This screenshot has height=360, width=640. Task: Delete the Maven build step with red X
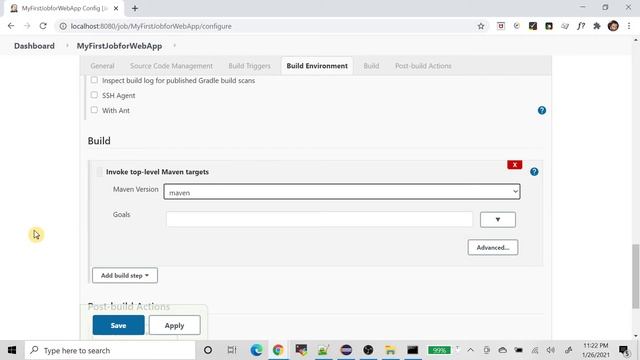[x=515, y=164]
